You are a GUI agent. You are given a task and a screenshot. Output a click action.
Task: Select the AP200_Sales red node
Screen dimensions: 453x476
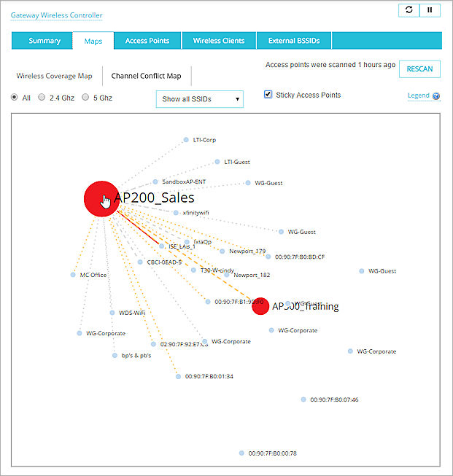[101, 199]
